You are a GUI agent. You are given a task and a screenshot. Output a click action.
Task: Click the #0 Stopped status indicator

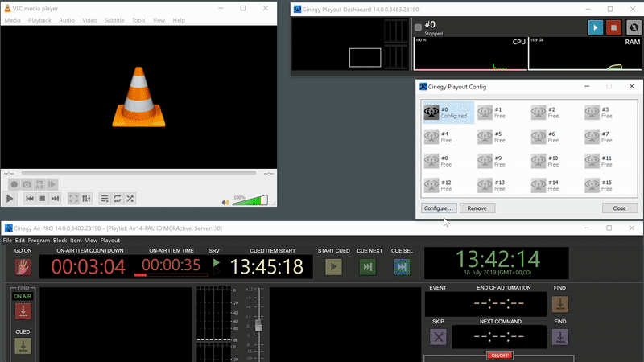pos(418,27)
